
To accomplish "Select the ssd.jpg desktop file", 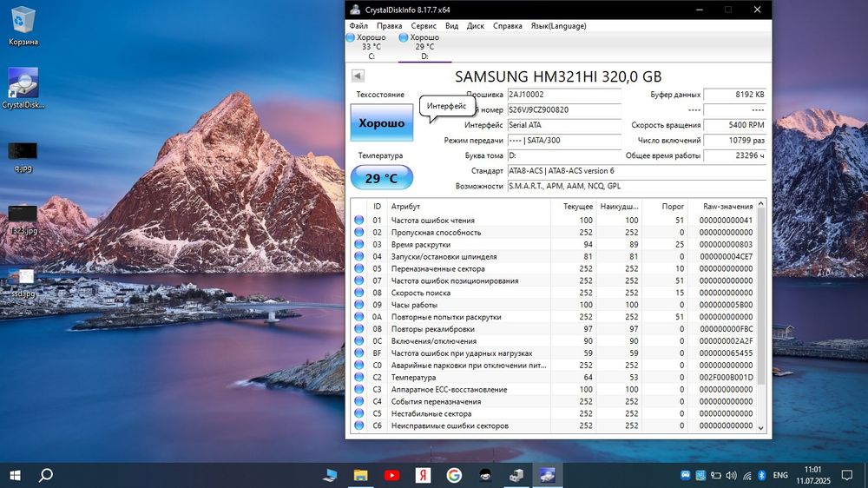I will 23,283.
